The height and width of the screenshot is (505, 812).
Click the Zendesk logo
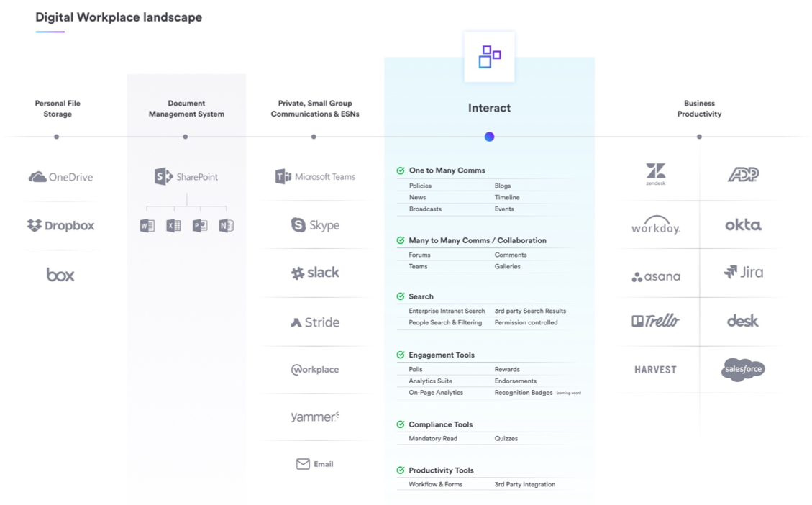[x=655, y=175]
